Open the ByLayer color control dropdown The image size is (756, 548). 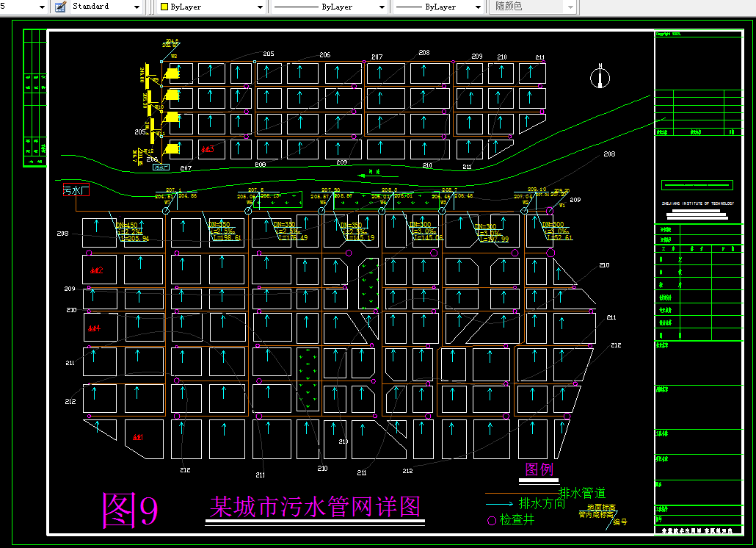pyautogui.click(x=212, y=7)
